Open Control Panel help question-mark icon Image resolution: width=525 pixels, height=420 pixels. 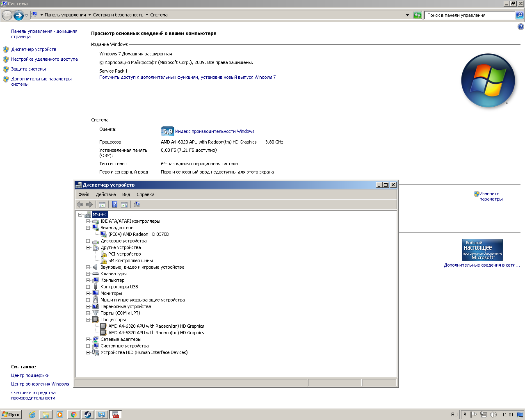[520, 27]
